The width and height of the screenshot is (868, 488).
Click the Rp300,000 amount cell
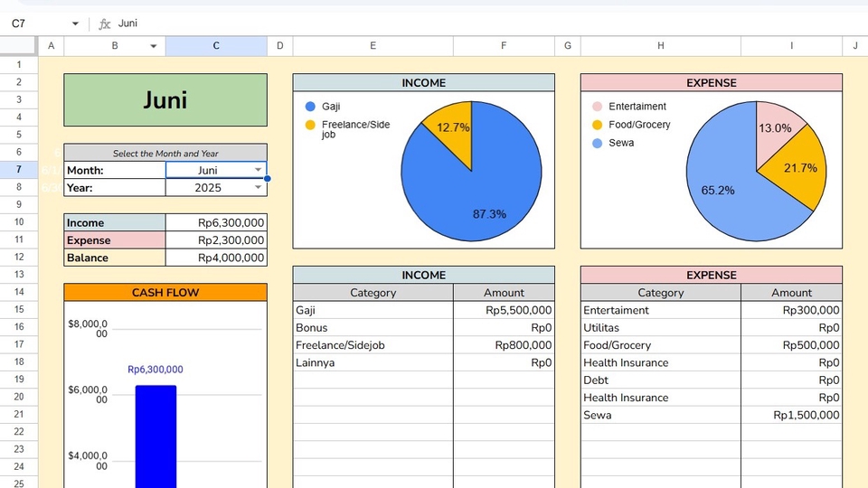click(792, 310)
